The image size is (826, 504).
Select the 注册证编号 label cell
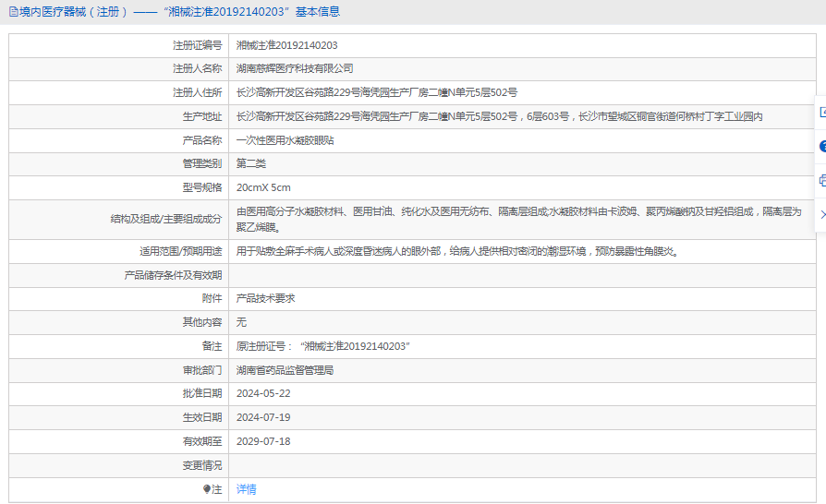pos(118,46)
